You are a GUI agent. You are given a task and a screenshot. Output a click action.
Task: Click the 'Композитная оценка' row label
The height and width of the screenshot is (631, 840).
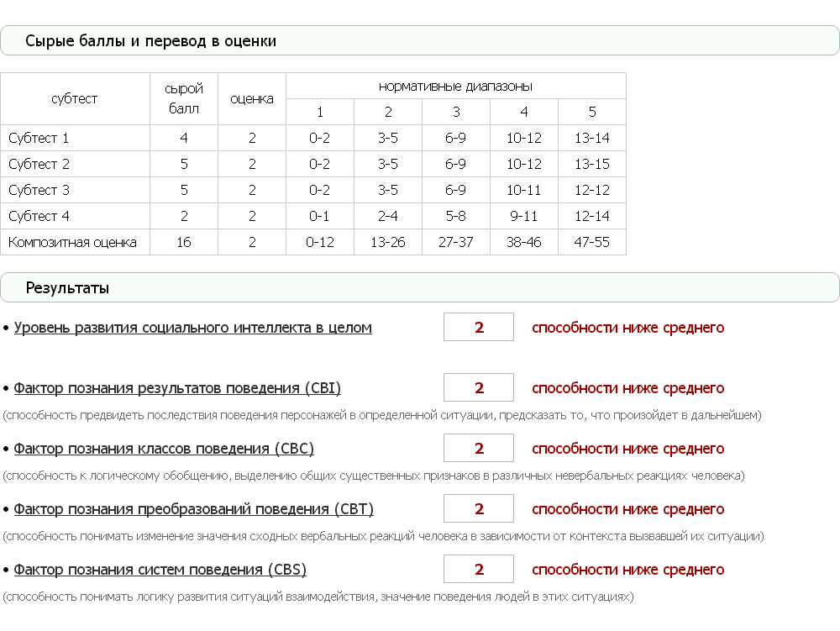[x=72, y=243]
